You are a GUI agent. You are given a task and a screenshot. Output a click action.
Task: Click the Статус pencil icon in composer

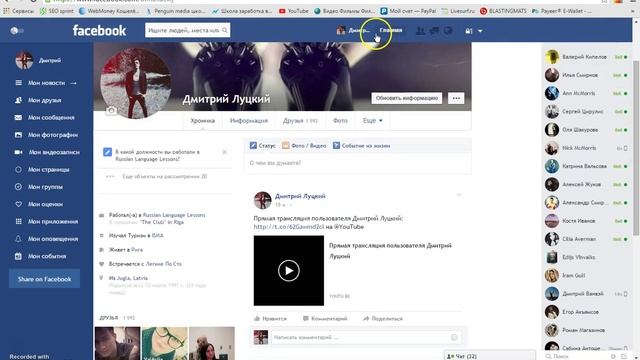click(253, 145)
